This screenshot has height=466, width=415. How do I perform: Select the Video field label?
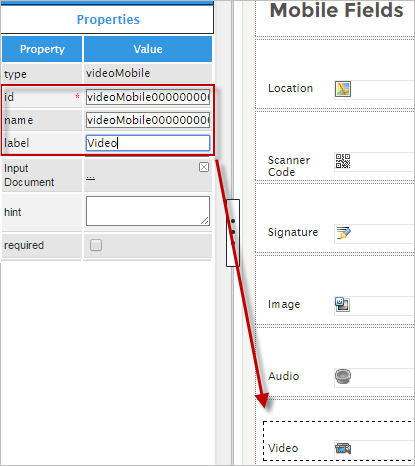pyautogui.click(x=283, y=448)
